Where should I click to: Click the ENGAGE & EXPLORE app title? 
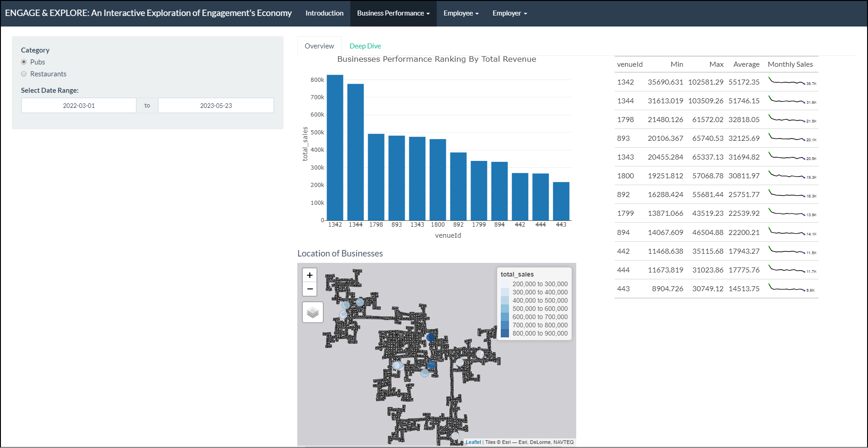click(148, 13)
